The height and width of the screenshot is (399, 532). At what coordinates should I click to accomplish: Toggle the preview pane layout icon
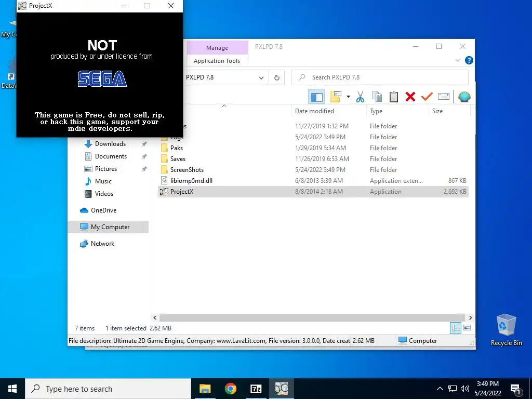[x=316, y=97]
